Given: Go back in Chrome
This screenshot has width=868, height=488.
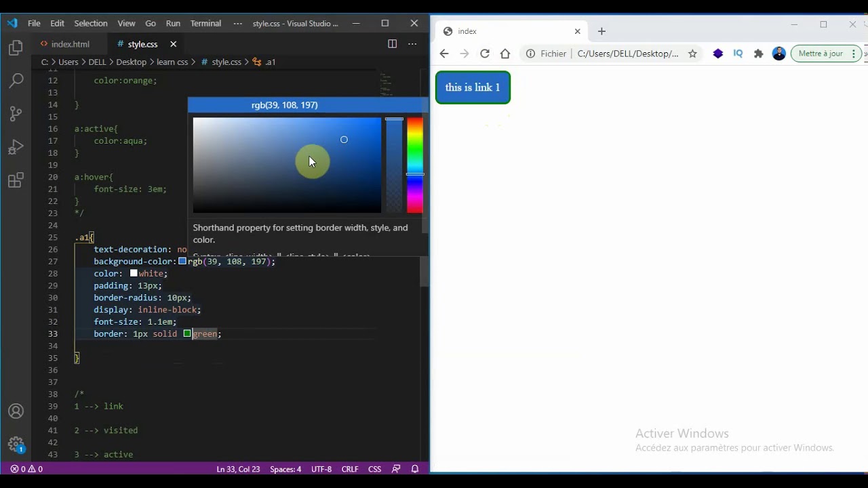Looking at the screenshot, I should click(444, 54).
